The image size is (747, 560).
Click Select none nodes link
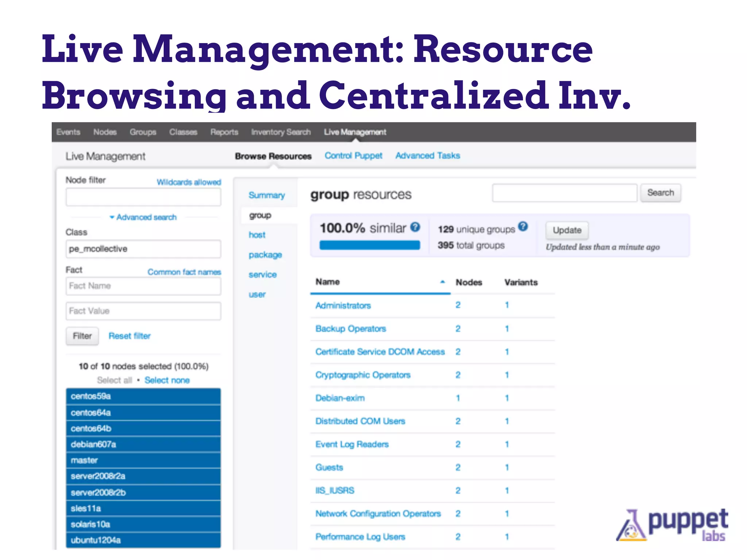click(x=167, y=380)
